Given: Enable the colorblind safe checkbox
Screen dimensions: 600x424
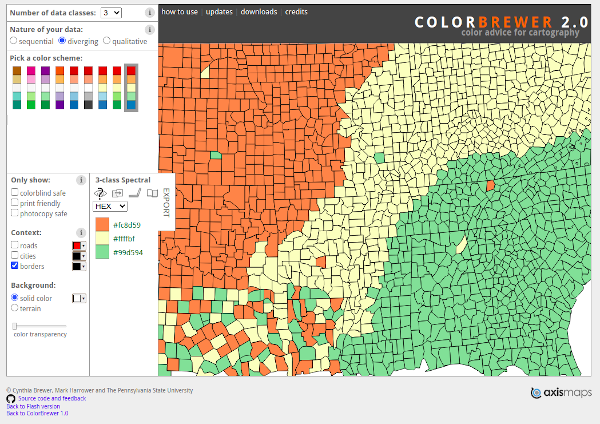Looking at the screenshot, I should [15, 192].
